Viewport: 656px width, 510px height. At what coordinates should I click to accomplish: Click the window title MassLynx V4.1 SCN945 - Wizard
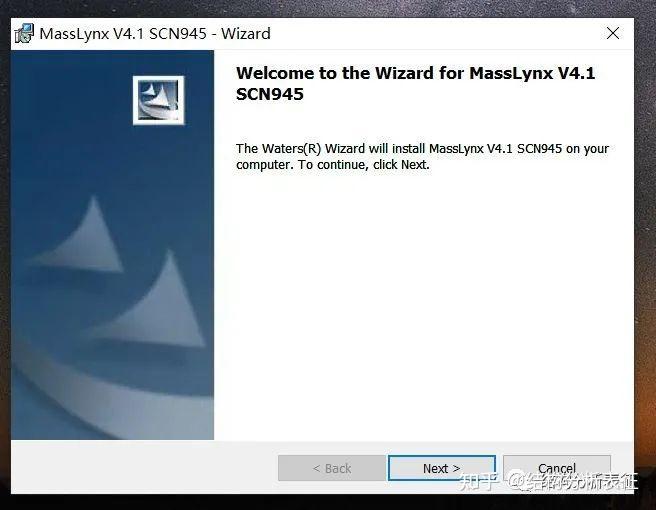click(x=155, y=33)
